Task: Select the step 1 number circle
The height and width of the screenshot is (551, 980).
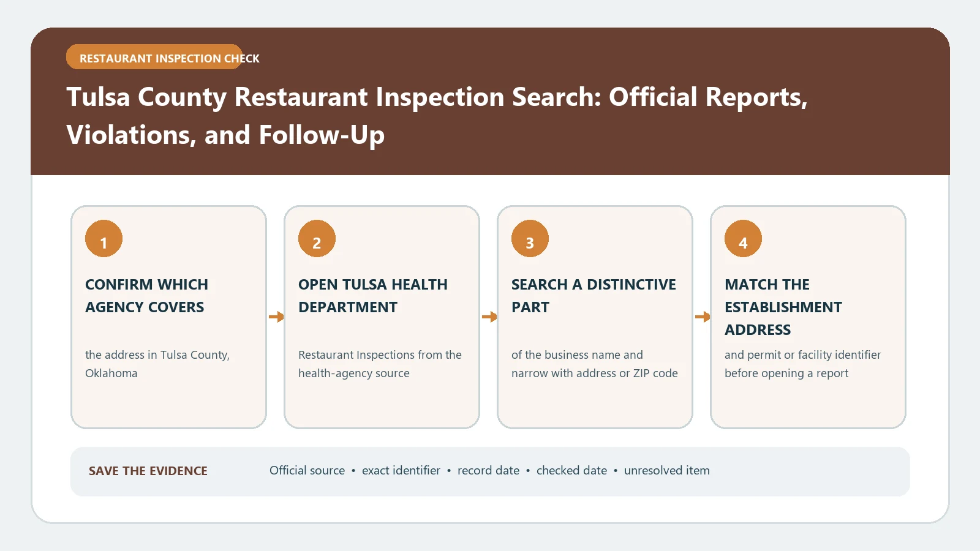Action: [x=104, y=239]
